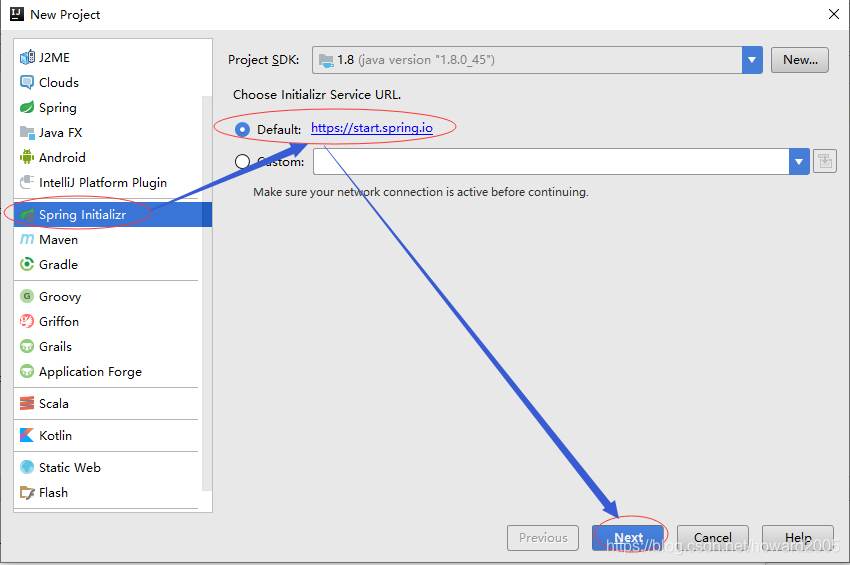Click the Flash icon
Viewport: 850px width, 565px height.
(27, 492)
